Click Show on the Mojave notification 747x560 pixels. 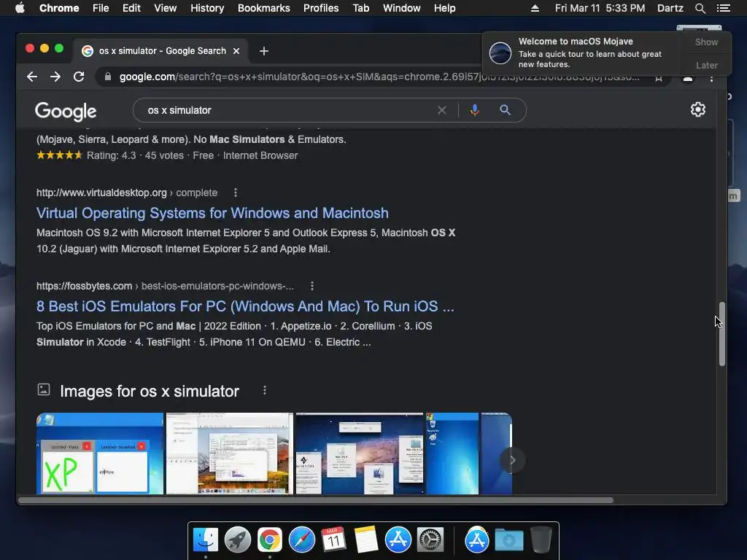(x=706, y=42)
